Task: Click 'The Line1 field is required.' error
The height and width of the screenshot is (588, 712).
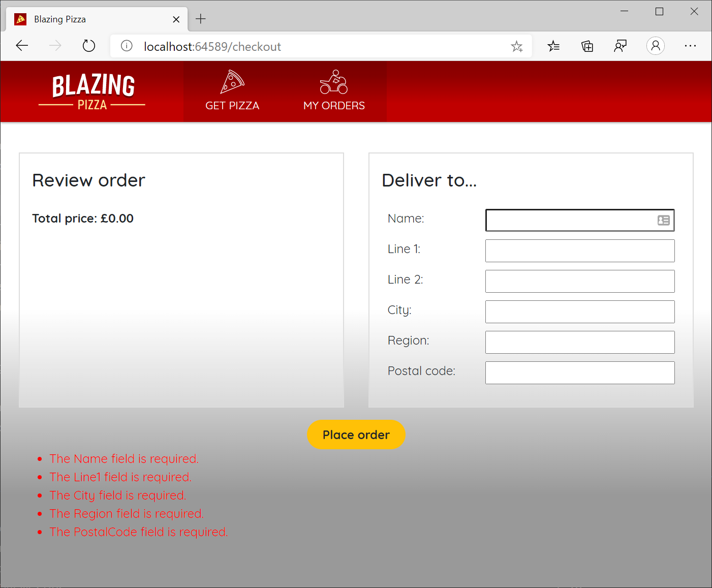Action: [120, 477]
